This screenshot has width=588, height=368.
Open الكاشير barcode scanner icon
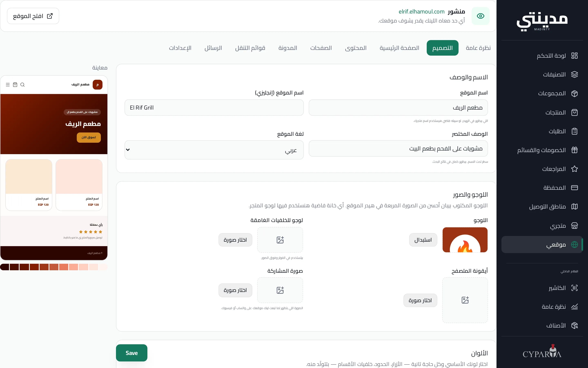574,288
